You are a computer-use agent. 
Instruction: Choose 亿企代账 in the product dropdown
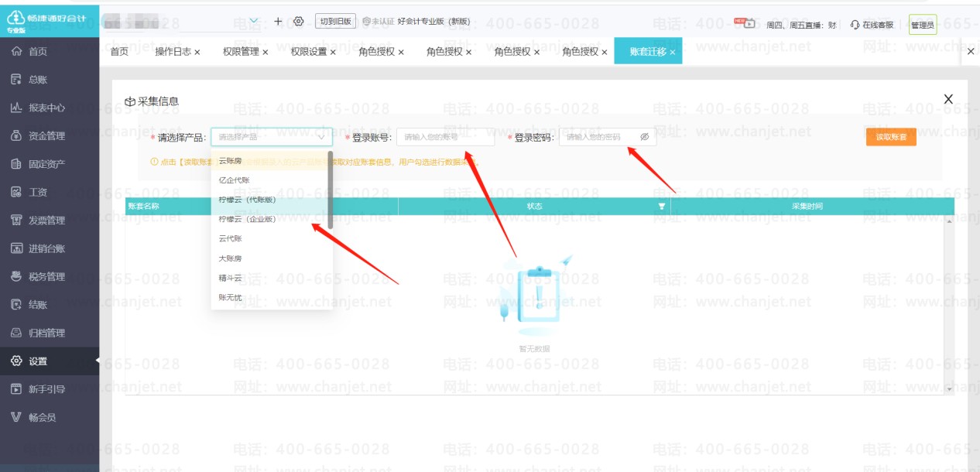tap(235, 180)
